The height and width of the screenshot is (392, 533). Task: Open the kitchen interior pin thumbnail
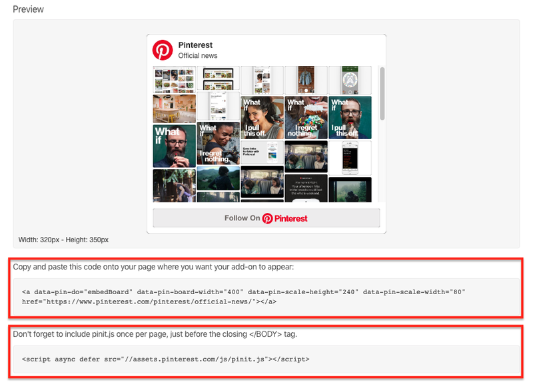(175, 108)
